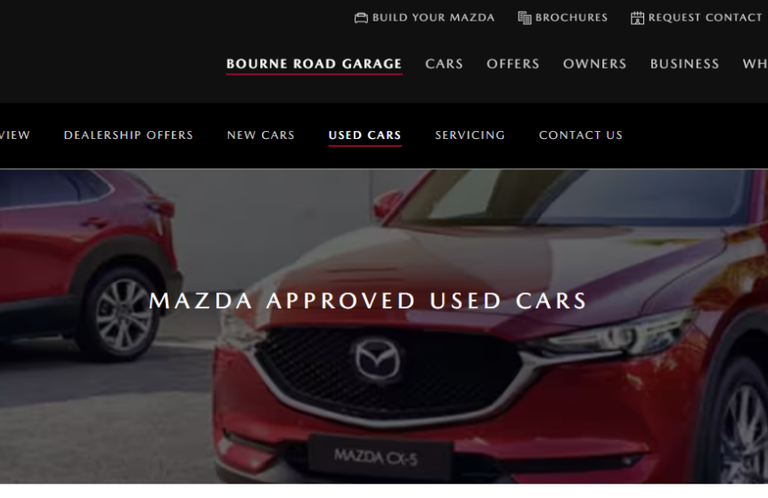768x498 pixels.
Task: Switch to the Servicing tab
Action: pos(470,135)
